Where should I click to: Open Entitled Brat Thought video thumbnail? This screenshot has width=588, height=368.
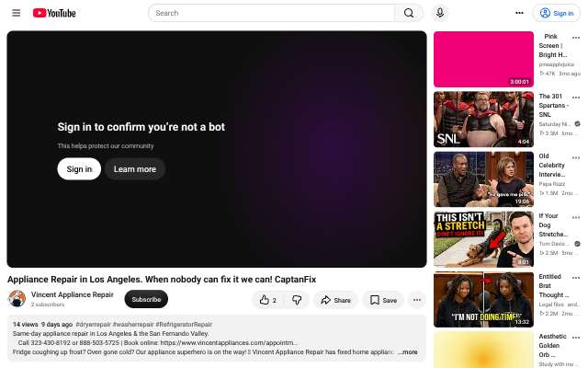coord(483,300)
